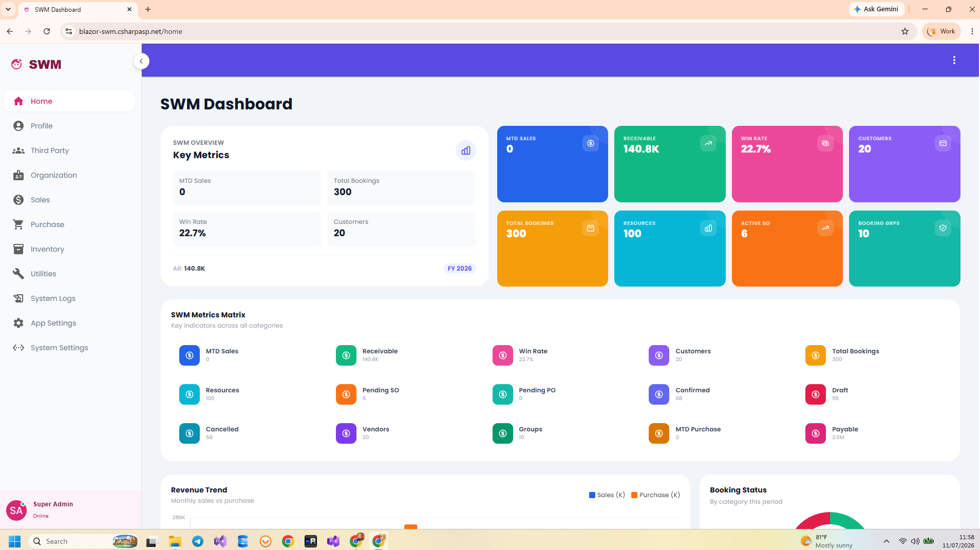Click the Total Bookings matrix icon
Image resolution: width=980 pixels, height=550 pixels.
pyautogui.click(x=816, y=355)
